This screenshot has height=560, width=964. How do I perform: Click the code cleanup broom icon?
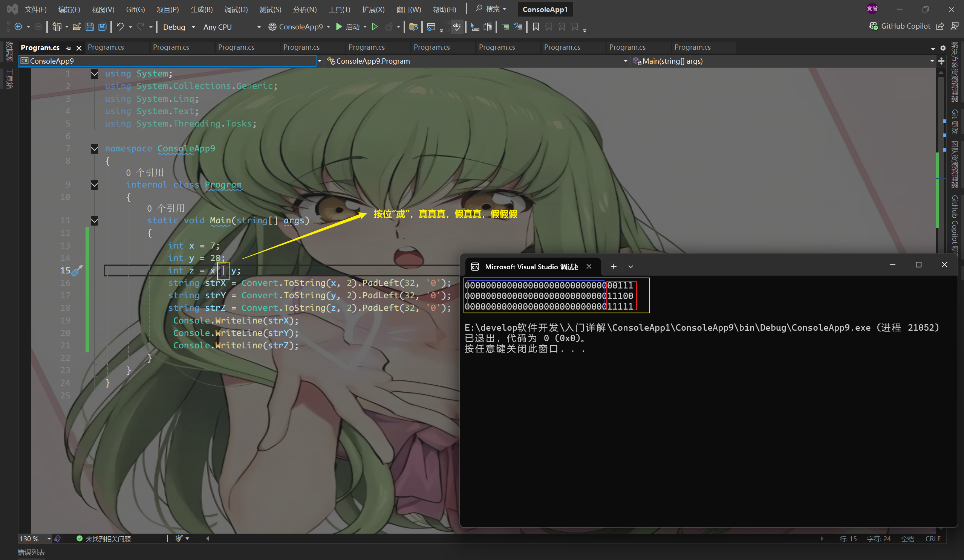pyautogui.click(x=179, y=539)
